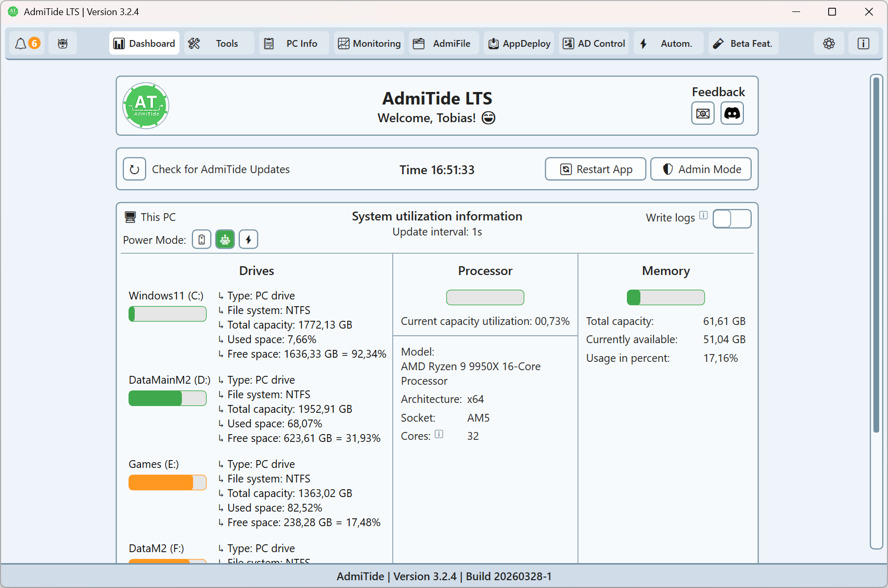Open the AD Control section
Image resolution: width=888 pixels, height=588 pixels.
coord(594,43)
